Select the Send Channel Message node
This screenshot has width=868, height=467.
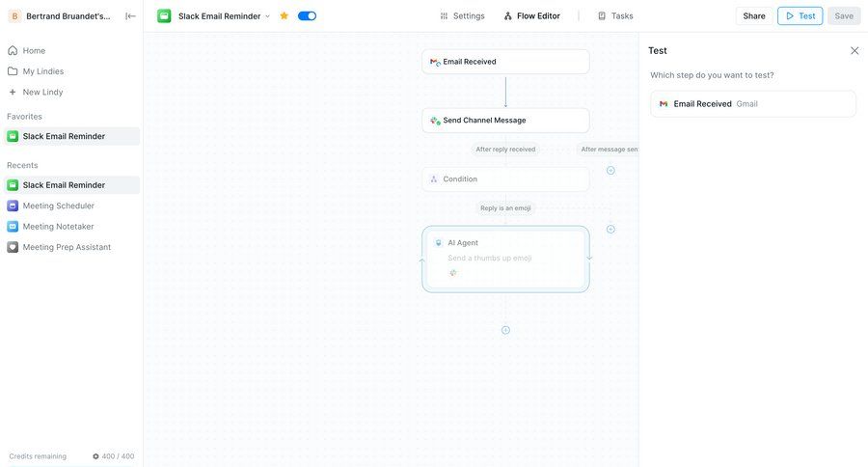click(505, 121)
